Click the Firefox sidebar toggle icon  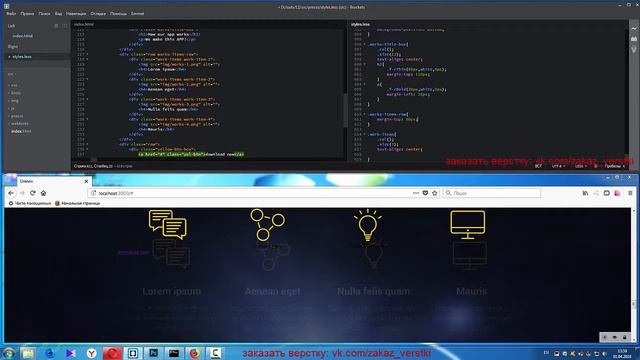(607, 193)
